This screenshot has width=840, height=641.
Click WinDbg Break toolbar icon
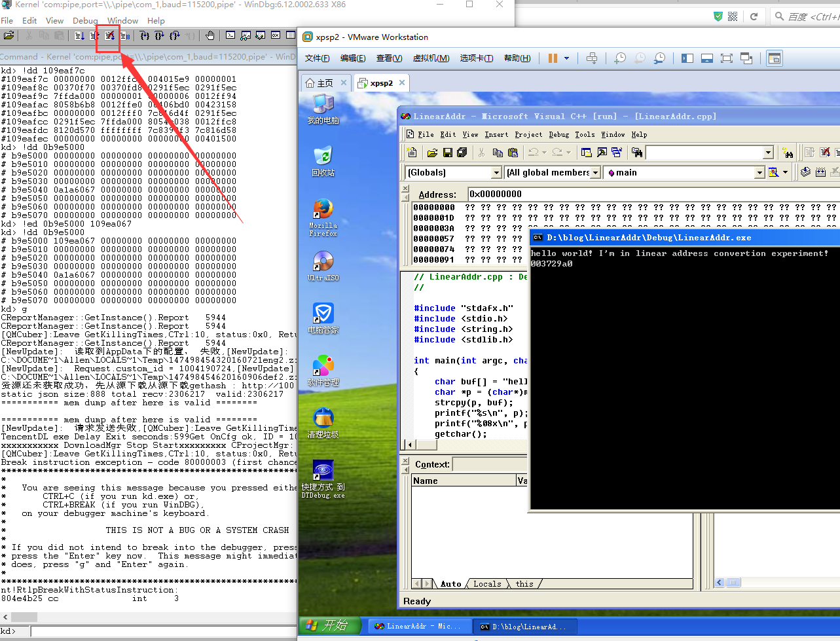[x=124, y=35]
